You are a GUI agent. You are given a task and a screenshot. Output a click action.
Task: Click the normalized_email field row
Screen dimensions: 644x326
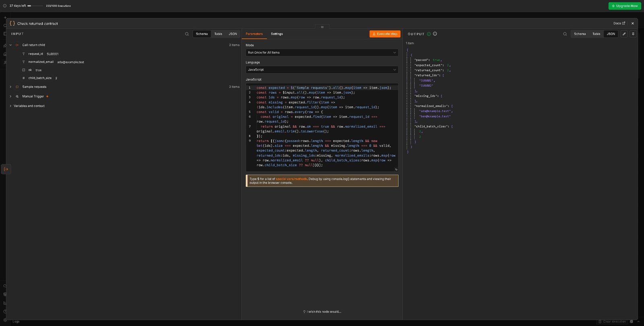pyautogui.click(x=53, y=62)
